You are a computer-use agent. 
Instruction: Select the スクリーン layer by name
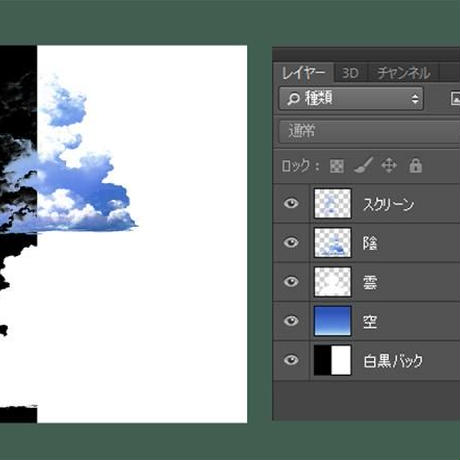pyautogui.click(x=389, y=204)
